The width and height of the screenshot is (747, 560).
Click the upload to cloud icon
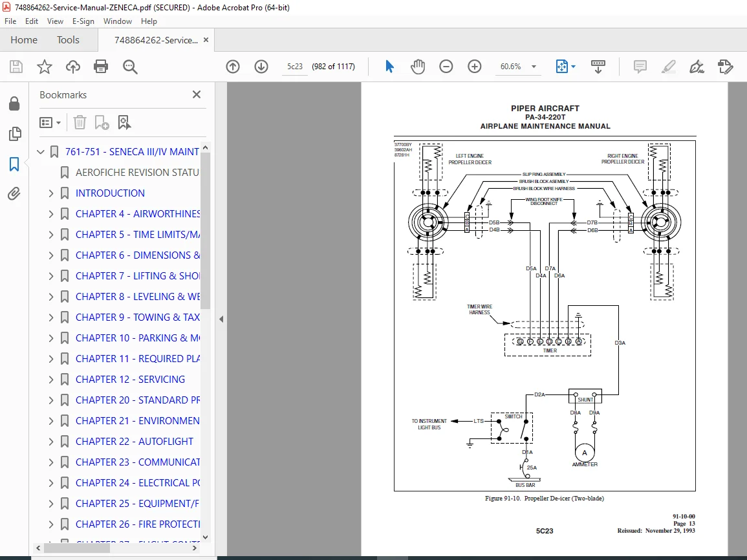[x=73, y=67]
